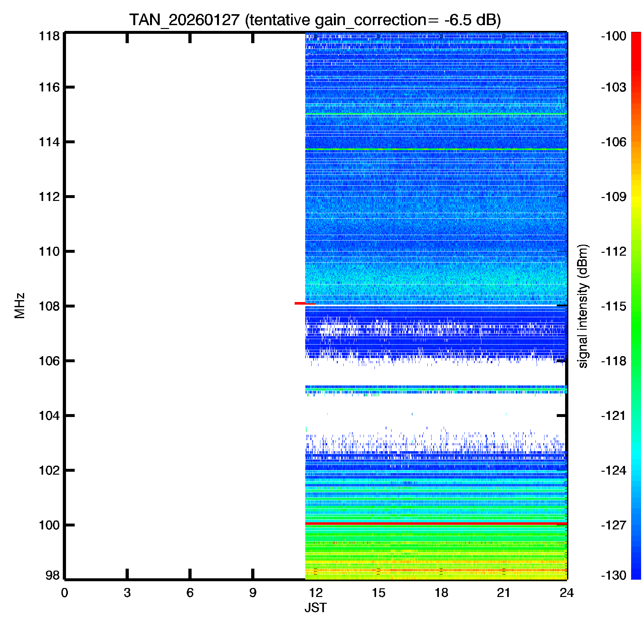Click the signal intensity (dBm) label

point(583,306)
